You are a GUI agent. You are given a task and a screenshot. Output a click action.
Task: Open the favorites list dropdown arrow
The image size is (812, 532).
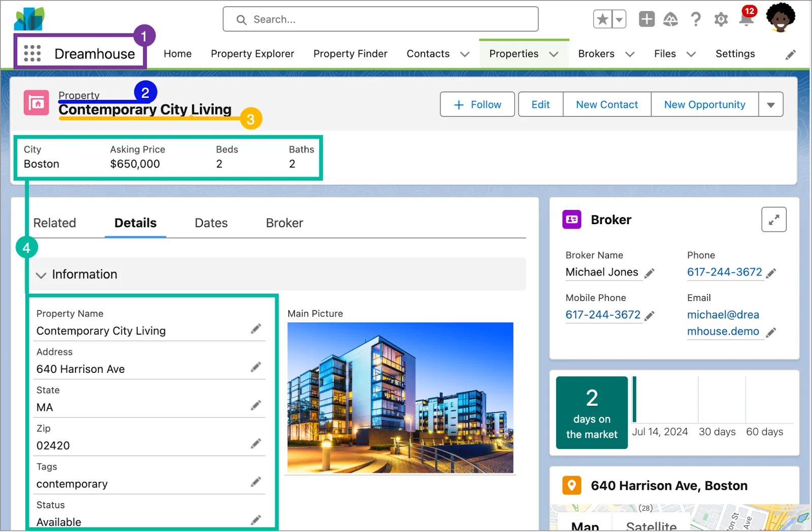click(619, 20)
